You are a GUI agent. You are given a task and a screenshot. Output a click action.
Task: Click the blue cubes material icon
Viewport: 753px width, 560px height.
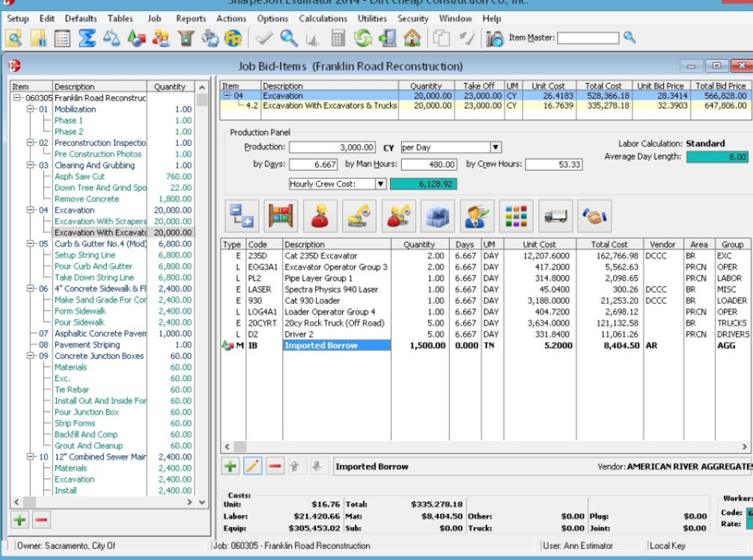click(437, 216)
